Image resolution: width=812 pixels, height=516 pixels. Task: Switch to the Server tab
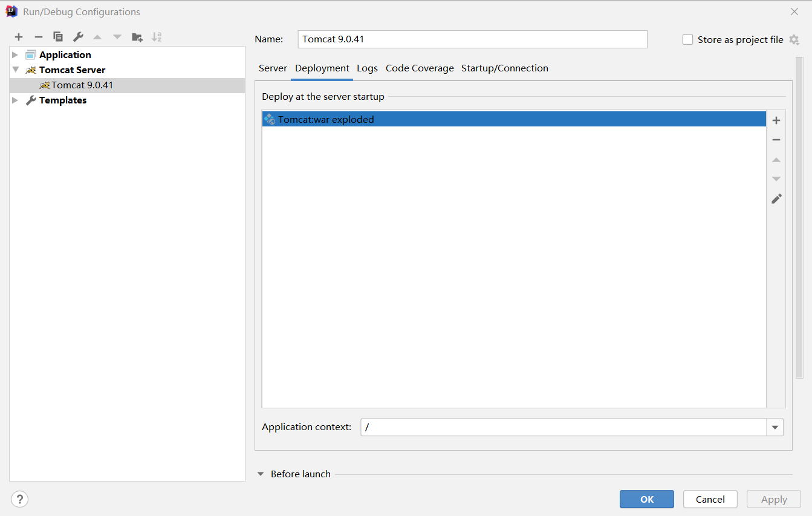coord(273,68)
